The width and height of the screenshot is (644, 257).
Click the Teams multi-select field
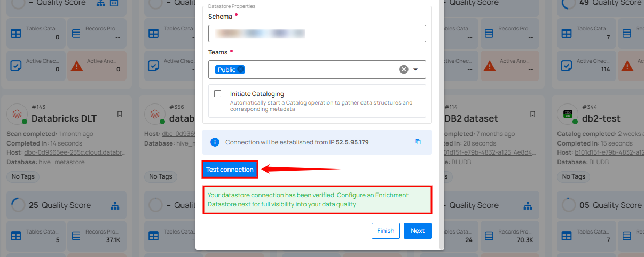317,69
